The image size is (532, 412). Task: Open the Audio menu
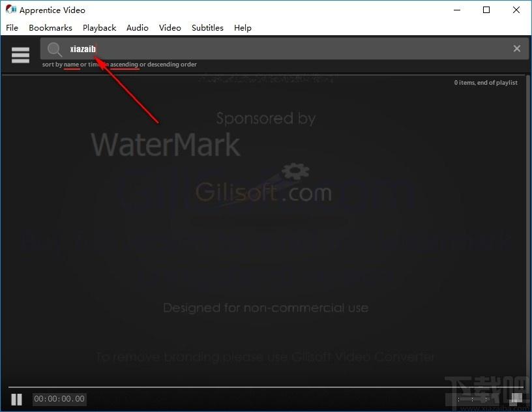[137, 28]
